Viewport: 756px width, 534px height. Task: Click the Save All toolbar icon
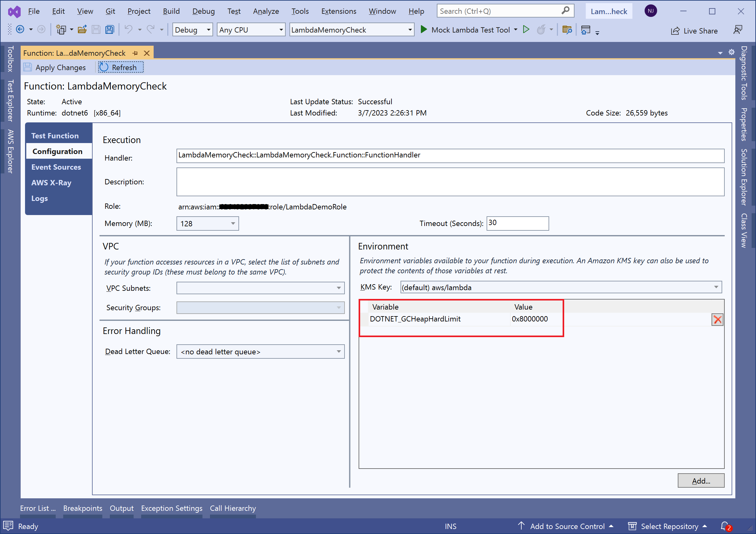coord(110,30)
